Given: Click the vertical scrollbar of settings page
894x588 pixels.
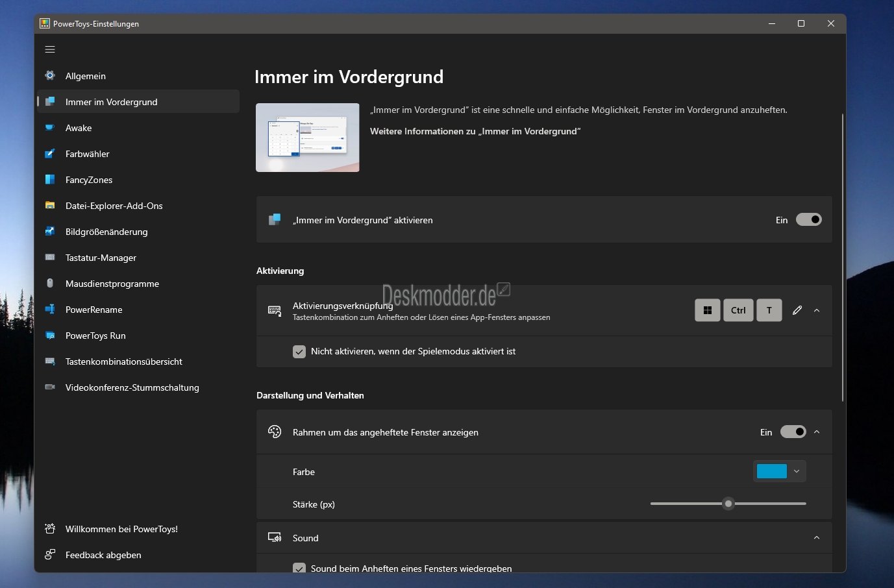Looking at the screenshot, I should click(843, 257).
